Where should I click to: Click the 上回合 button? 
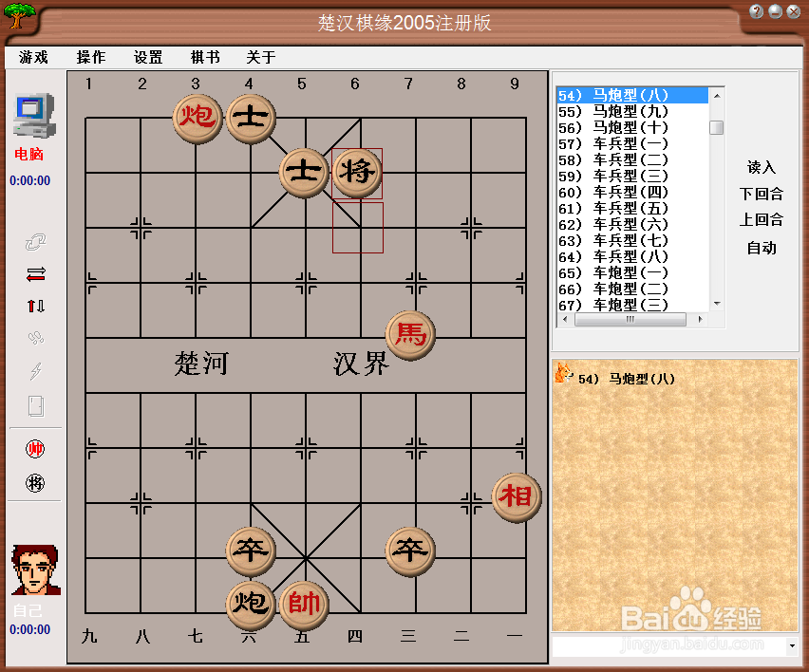click(762, 220)
